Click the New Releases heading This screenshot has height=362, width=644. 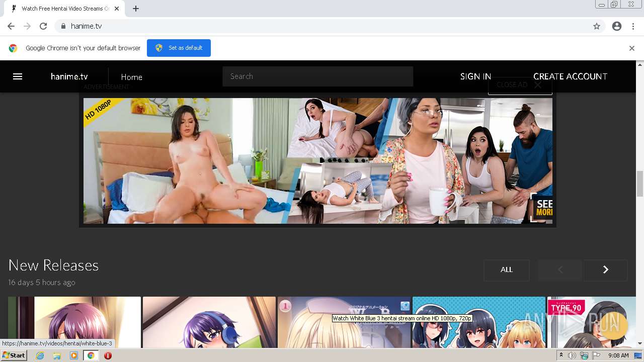tap(53, 265)
